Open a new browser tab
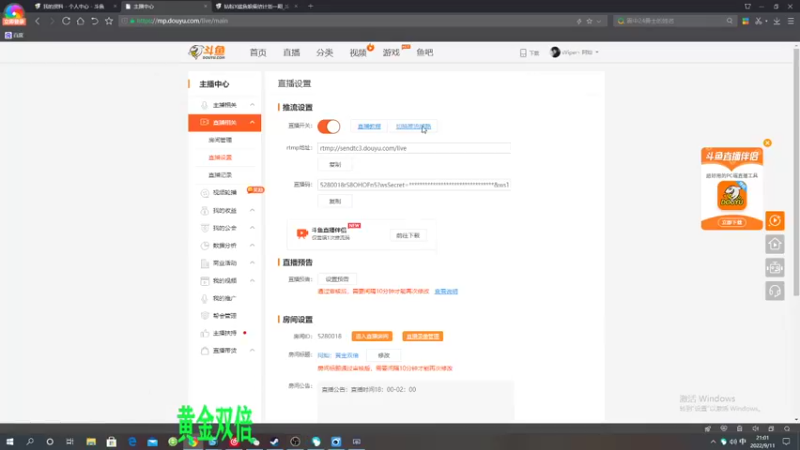800x450 pixels. tap(310, 6)
